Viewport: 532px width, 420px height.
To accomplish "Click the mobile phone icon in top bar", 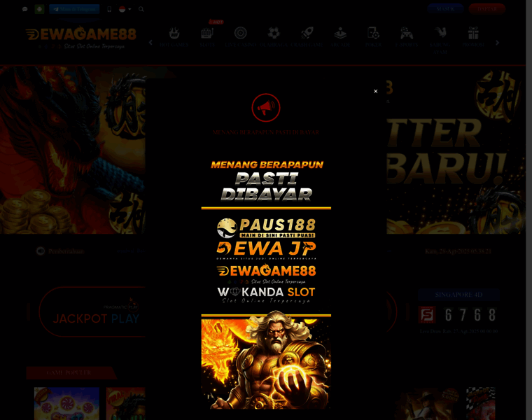I will pyautogui.click(x=109, y=9).
